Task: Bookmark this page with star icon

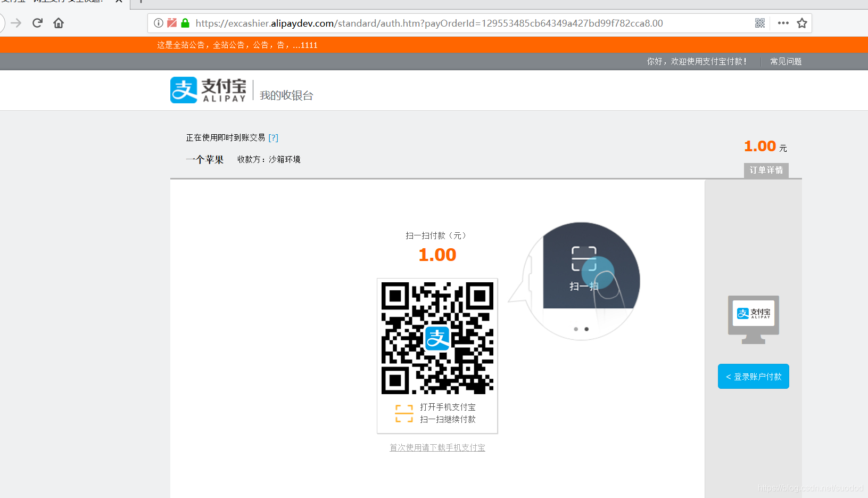Action: [x=802, y=23]
